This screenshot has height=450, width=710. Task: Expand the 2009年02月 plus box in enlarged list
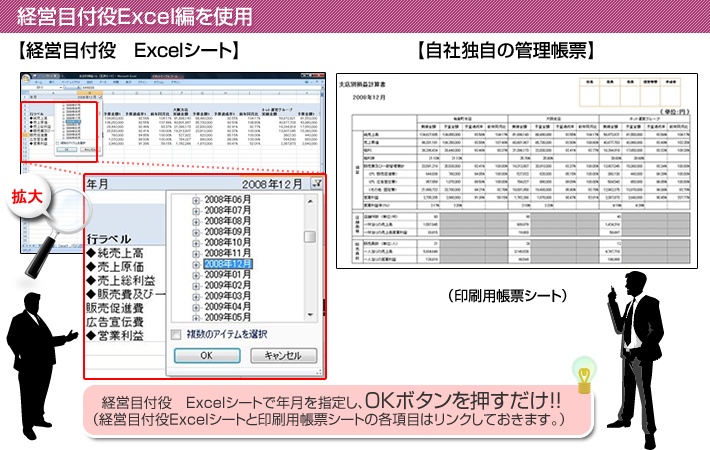pos(196,286)
